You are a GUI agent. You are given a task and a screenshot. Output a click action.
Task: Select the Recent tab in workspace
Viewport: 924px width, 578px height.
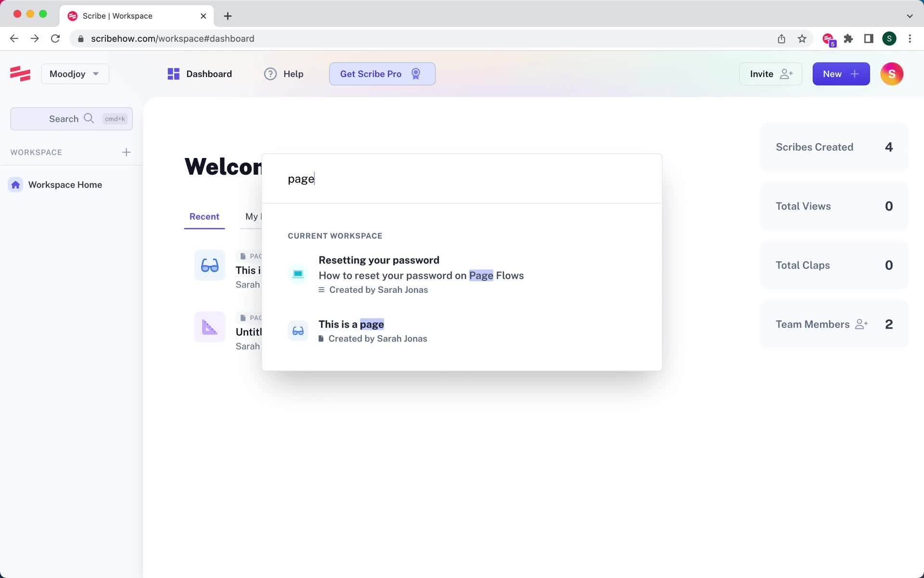tap(204, 216)
